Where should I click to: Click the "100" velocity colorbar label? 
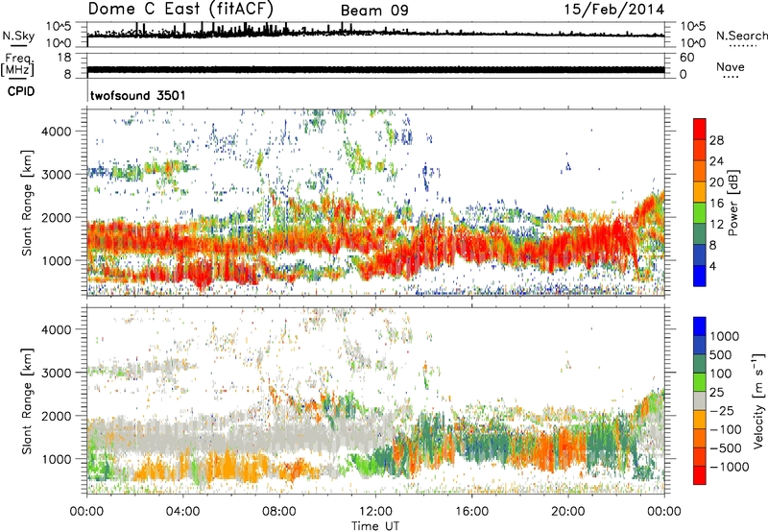pos(720,374)
